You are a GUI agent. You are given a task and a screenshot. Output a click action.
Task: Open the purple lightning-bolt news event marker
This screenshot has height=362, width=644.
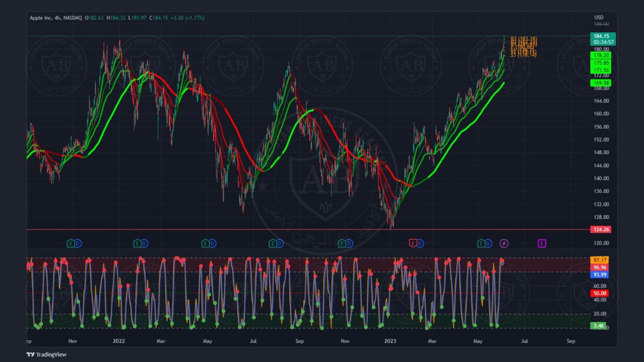coord(504,244)
